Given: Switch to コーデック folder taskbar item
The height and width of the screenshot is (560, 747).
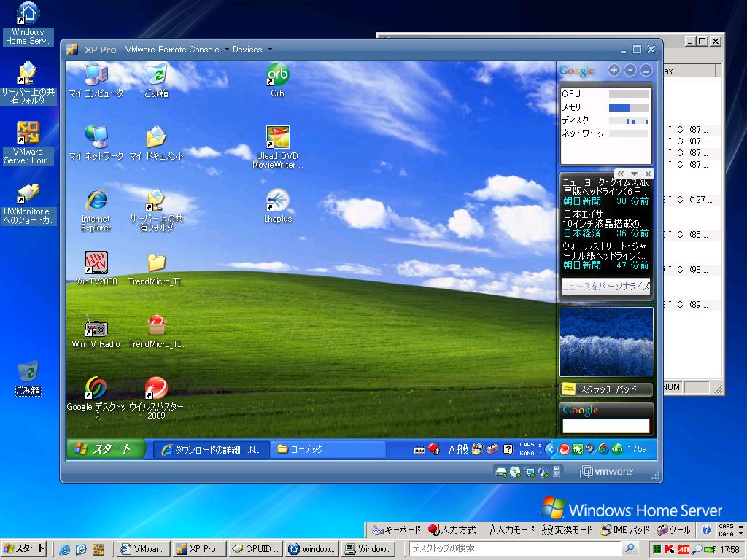Looking at the screenshot, I should pos(328,449).
